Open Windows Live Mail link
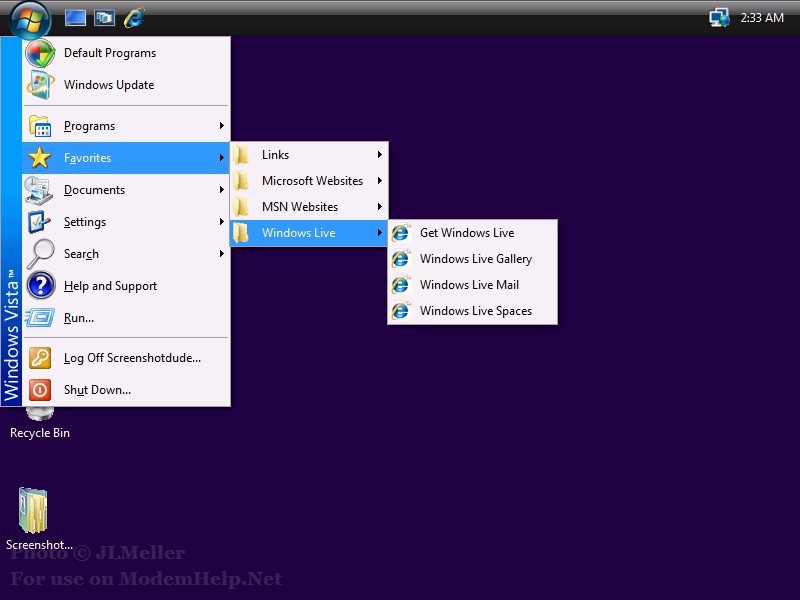Viewport: 800px width, 600px height. pos(469,285)
